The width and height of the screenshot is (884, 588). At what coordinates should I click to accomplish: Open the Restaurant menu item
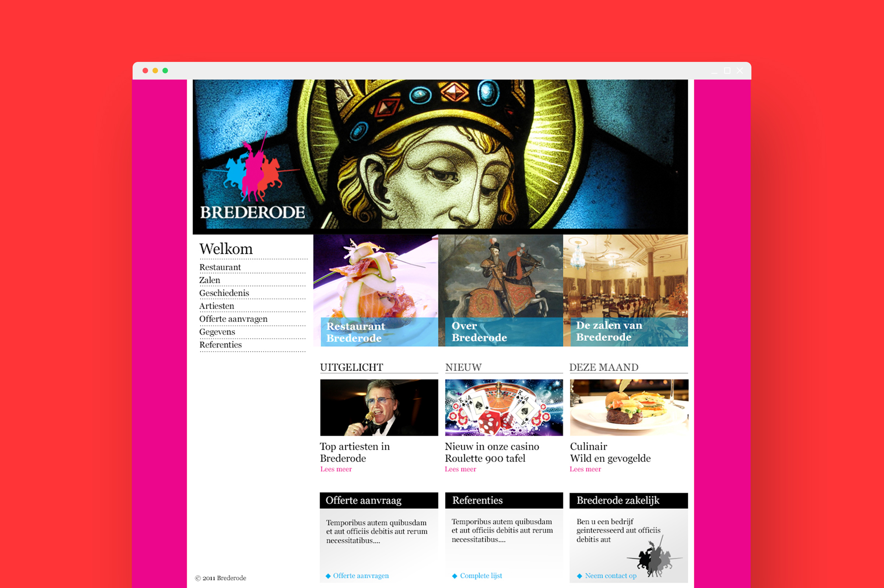click(220, 267)
